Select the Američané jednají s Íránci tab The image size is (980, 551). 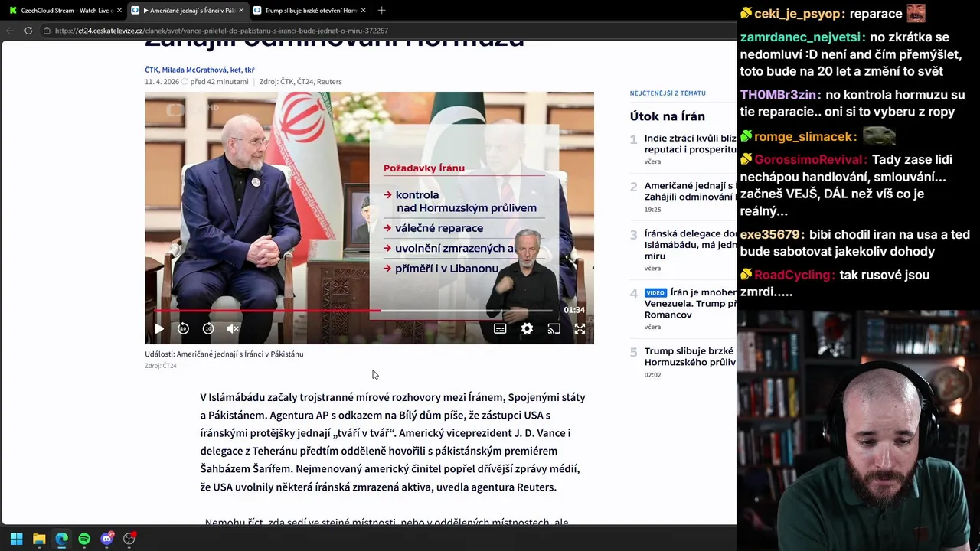pyautogui.click(x=186, y=10)
